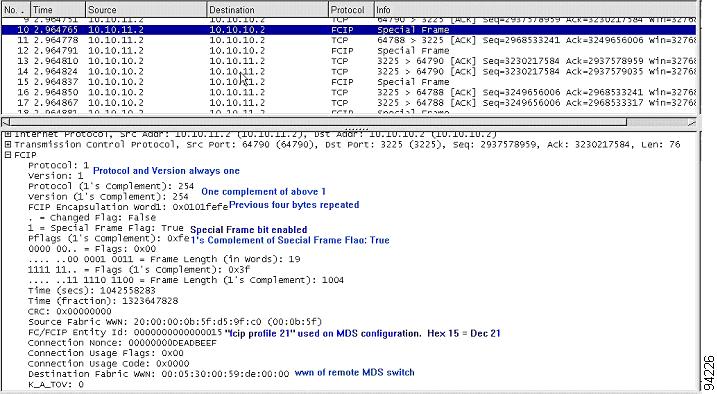
Task: Sort packets by the Time column header
Action: click(x=58, y=10)
